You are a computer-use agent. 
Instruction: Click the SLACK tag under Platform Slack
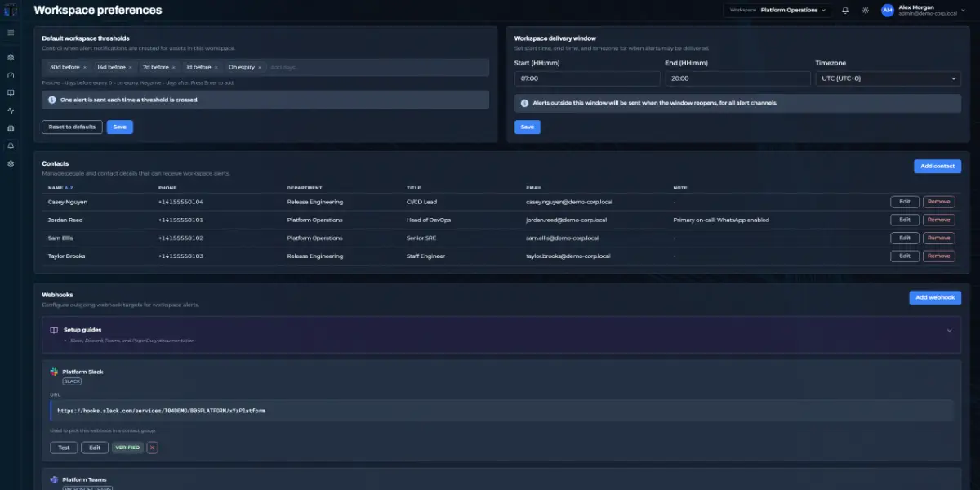(72, 381)
